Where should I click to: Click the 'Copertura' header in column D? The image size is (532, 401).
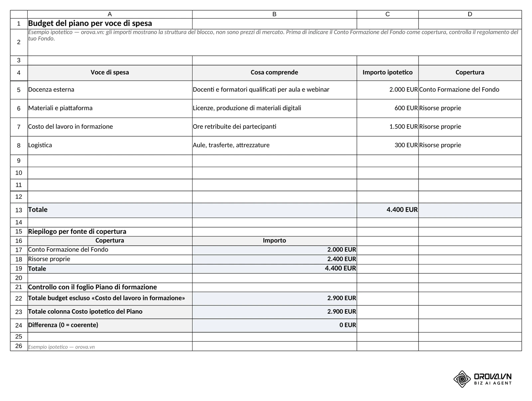pyautogui.click(x=470, y=72)
